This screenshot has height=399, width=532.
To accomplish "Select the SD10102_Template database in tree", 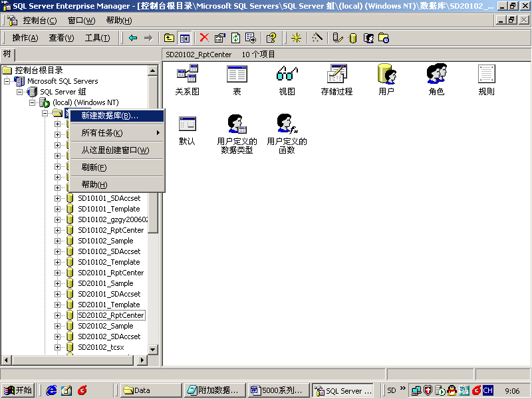I will 108,262.
